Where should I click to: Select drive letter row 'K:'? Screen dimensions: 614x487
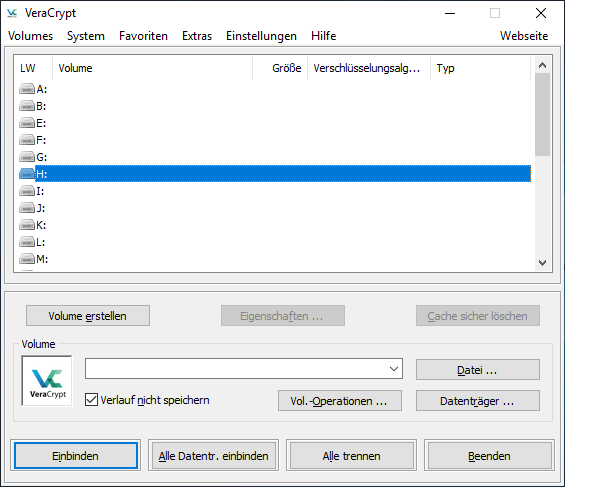274,225
